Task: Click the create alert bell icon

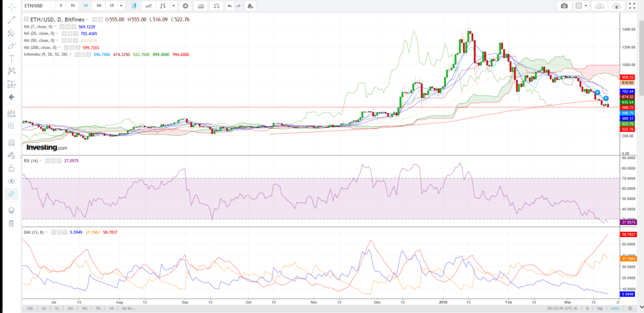Action: coord(251,6)
